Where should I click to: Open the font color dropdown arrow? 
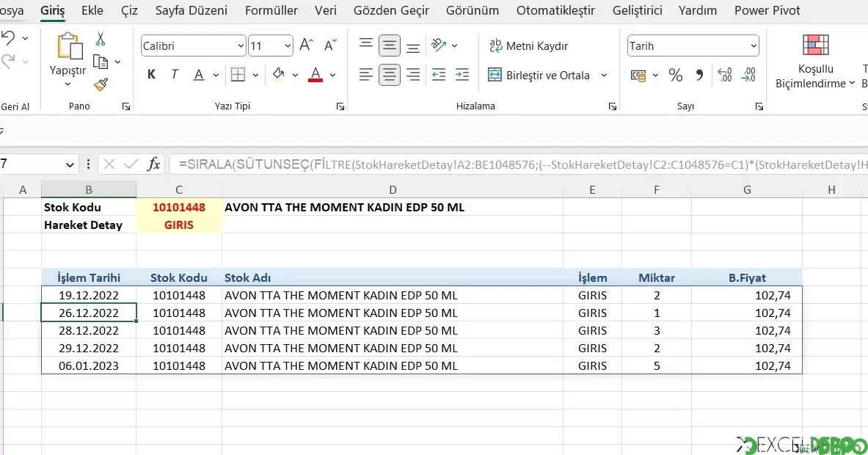pyautogui.click(x=332, y=76)
